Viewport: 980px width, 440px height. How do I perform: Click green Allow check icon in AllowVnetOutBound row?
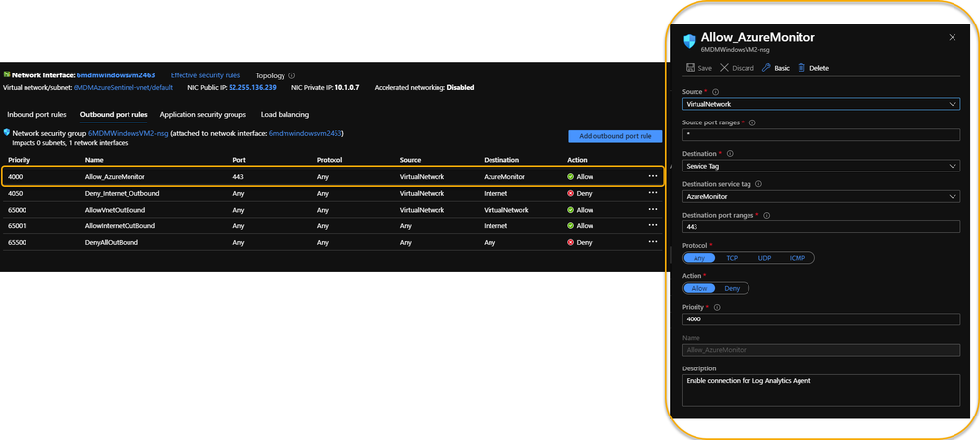coord(570,210)
